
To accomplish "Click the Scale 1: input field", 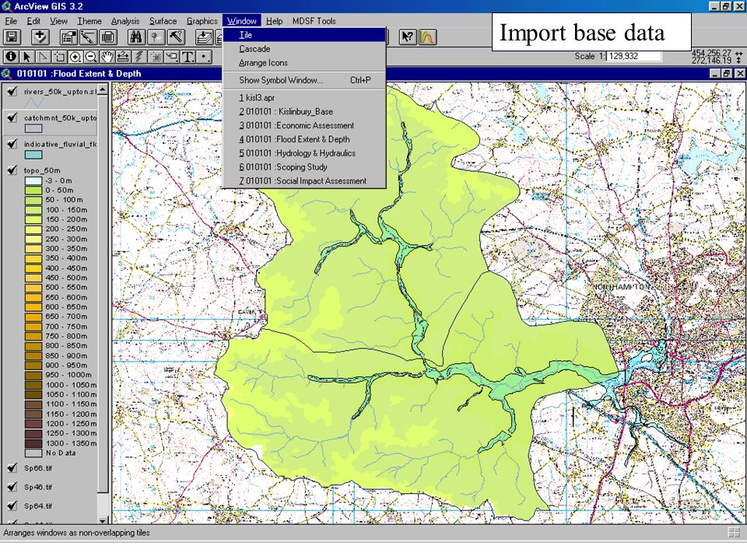I will 633,56.
